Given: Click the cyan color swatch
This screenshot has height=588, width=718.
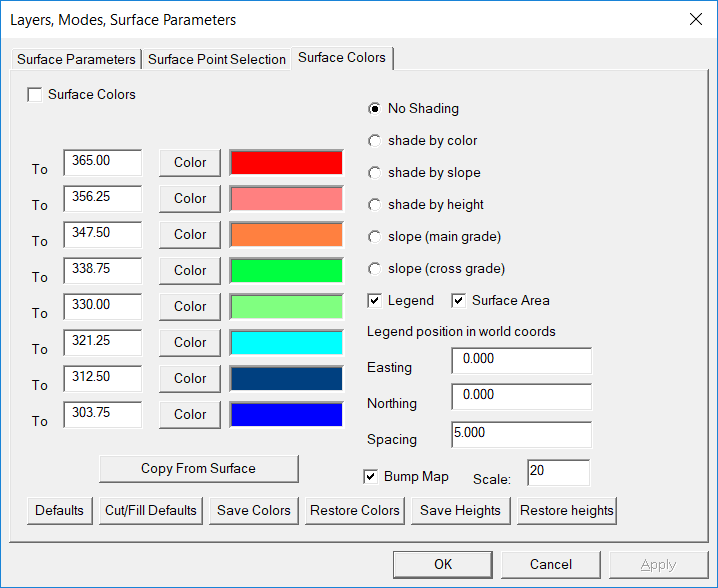Looking at the screenshot, I should (x=286, y=342).
